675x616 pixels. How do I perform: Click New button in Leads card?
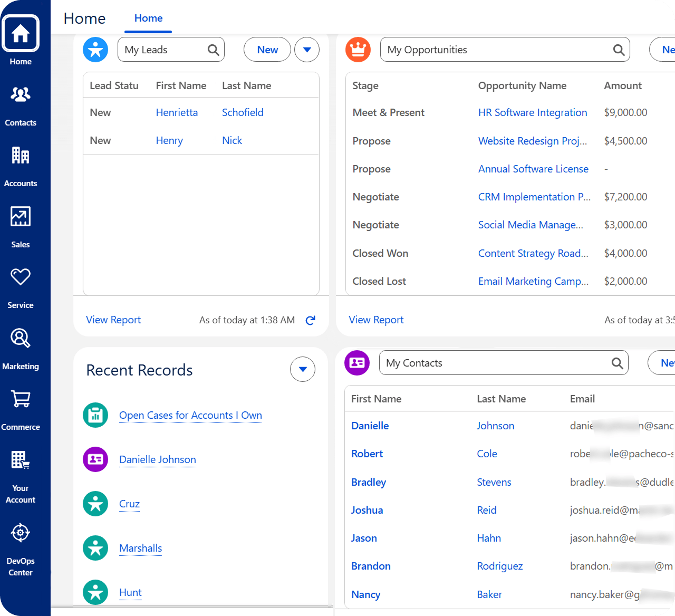267,50
